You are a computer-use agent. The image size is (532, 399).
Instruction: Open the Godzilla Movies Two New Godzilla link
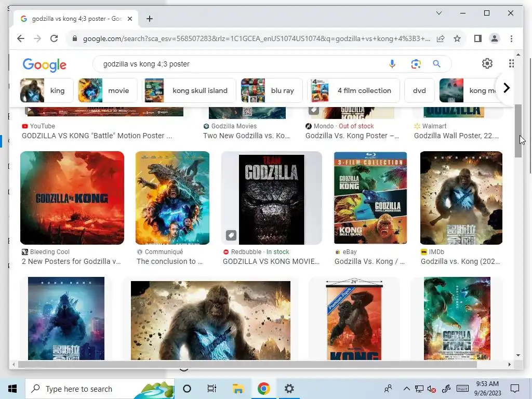click(x=246, y=136)
